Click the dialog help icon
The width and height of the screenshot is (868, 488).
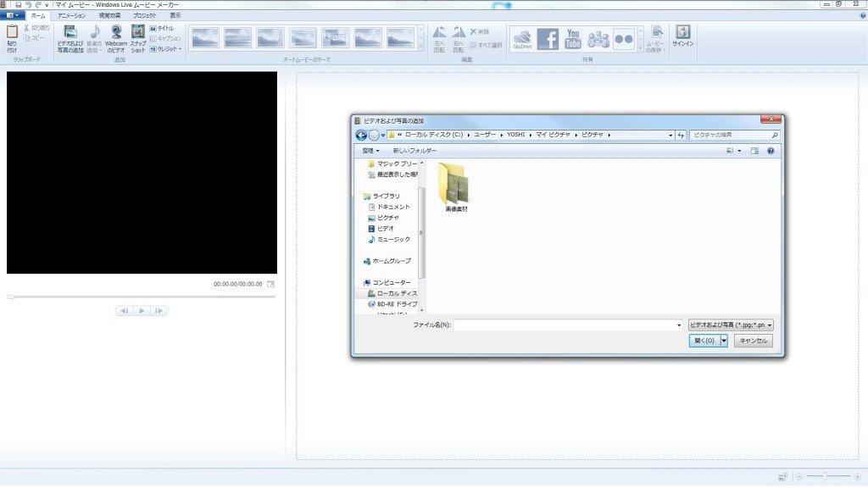[x=771, y=151]
